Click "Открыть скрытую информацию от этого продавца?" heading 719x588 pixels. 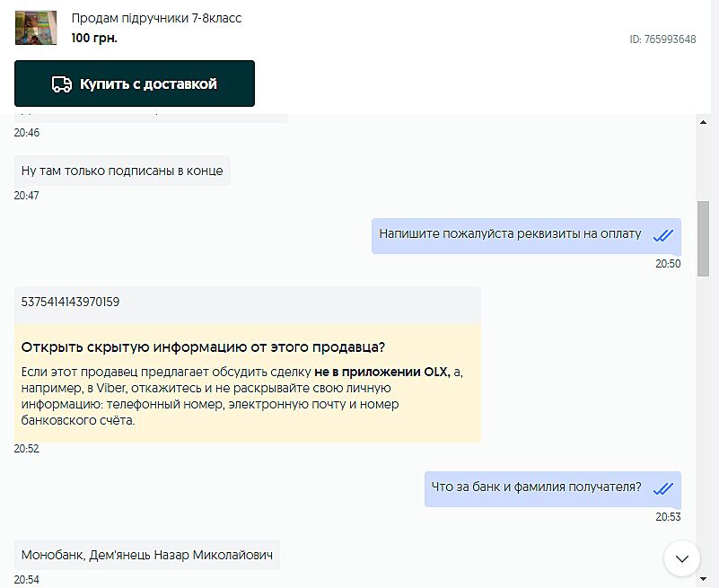pos(203,347)
